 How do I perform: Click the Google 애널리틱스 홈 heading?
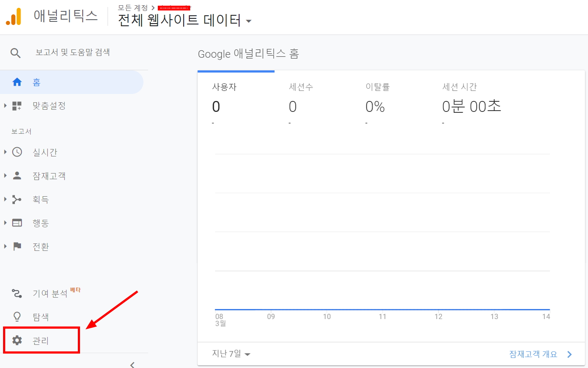248,54
